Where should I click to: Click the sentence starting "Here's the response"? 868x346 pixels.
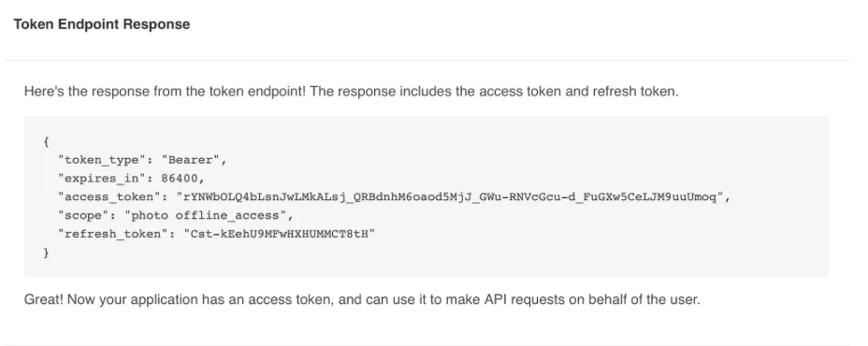click(351, 92)
